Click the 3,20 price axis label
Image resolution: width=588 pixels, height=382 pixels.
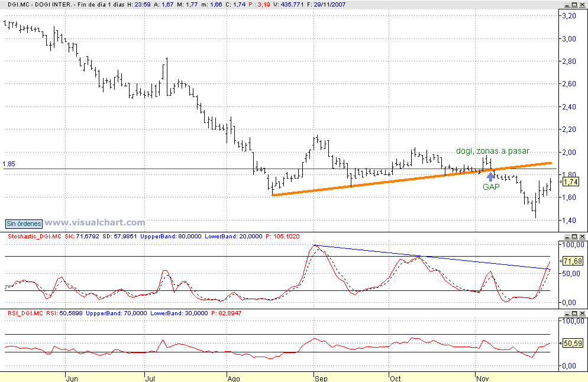(x=569, y=16)
